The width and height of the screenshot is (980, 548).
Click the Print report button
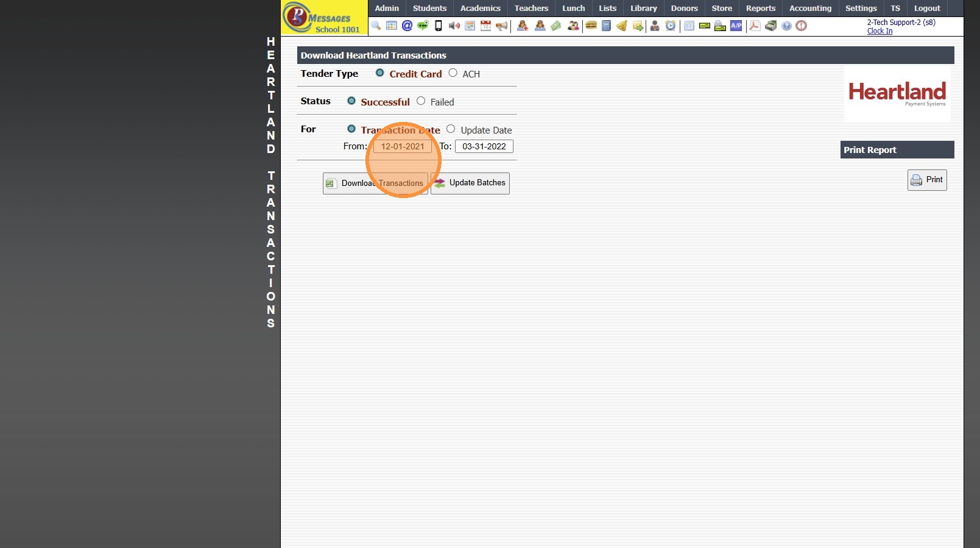[927, 180]
